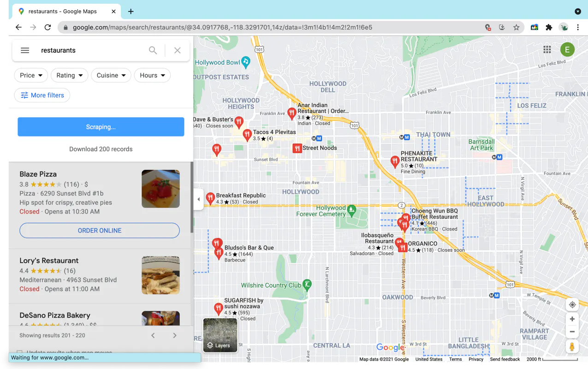Click the blue Scraping... button
Screen dimensions: 588x369
coord(101,127)
